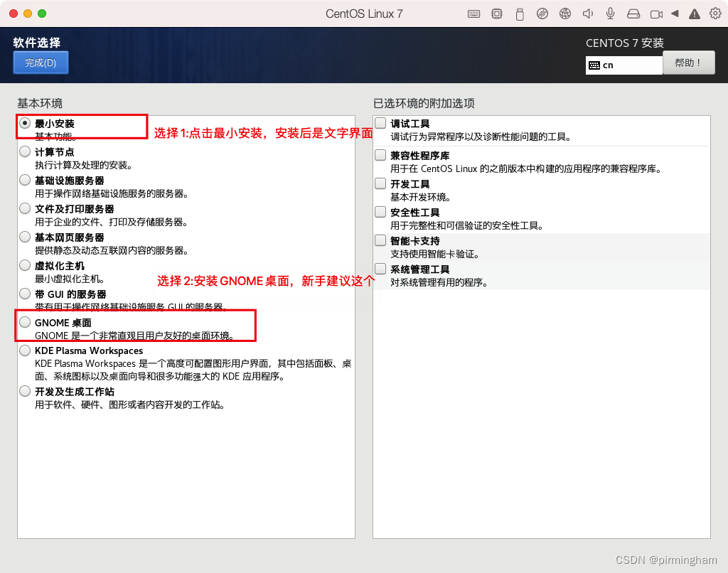Open the warning triangle icon
Viewport: 728px width, 573px height.
(695, 14)
